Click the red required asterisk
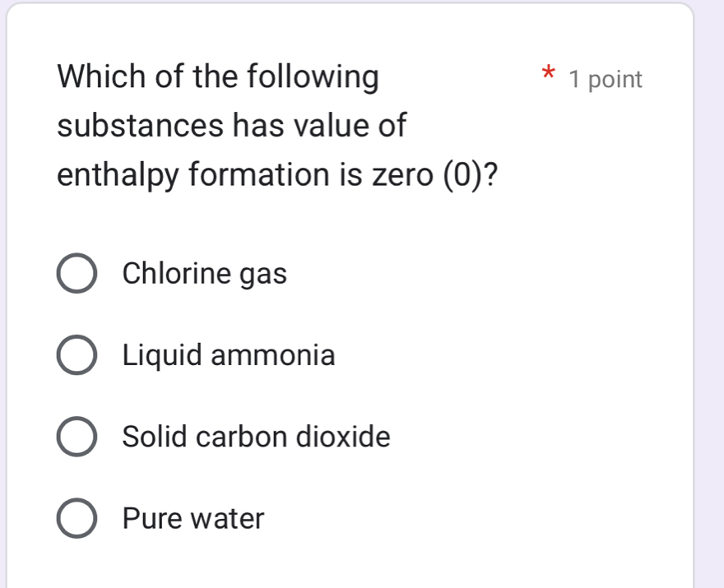Viewport: 724px width, 588px height. click(x=546, y=76)
